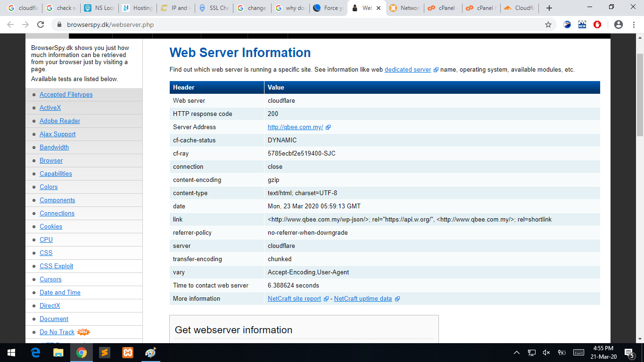Image resolution: width=644 pixels, height=362 pixels.
Task: Launch Edge from the taskbar
Action: point(35,353)
